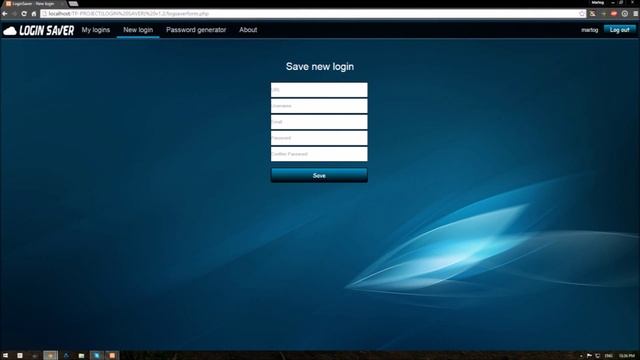Viewport: 640px width, 360px height.
Task: Click the flag notification icon in tray
Action: click(589, 356)
